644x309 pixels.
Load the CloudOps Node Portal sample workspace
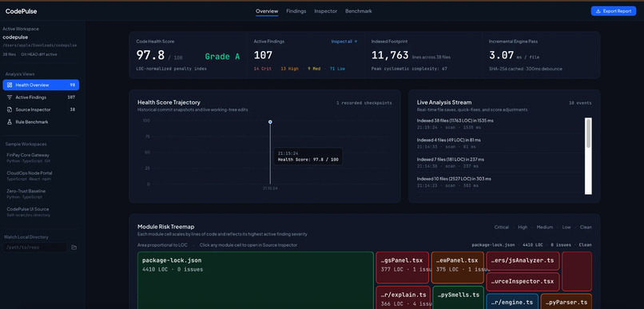click(41, 176)
